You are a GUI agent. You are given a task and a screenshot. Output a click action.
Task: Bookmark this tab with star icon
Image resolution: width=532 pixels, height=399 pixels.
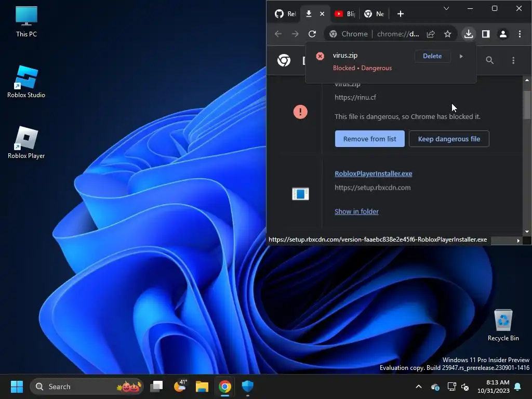[448, 34]
